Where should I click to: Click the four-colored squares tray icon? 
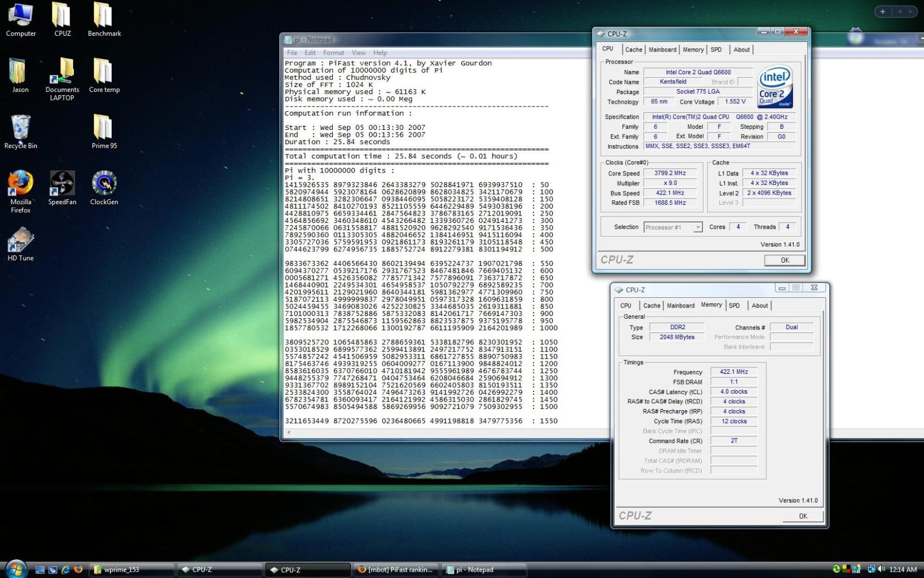click(846, 569)
